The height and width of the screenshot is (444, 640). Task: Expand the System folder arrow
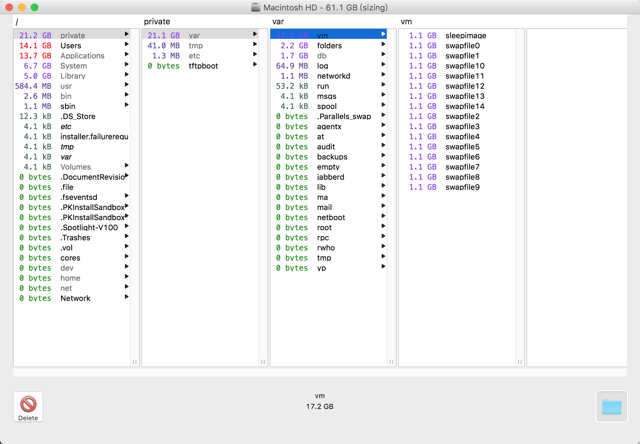click(127, 64)
